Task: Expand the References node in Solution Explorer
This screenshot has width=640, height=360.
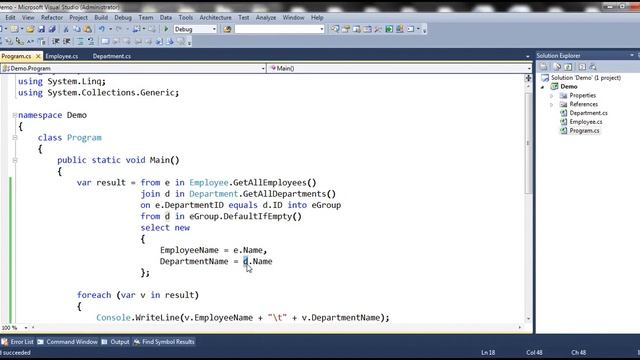Action: pos(551,104)
